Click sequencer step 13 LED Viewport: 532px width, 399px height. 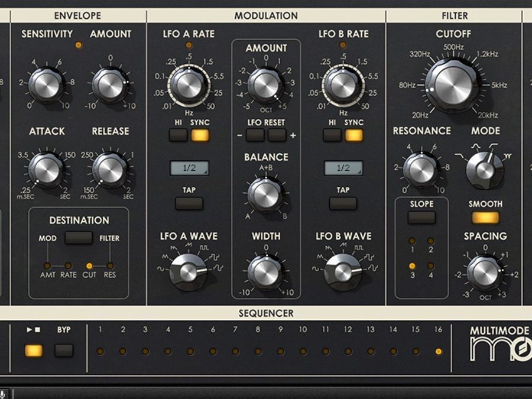(371, 351)
